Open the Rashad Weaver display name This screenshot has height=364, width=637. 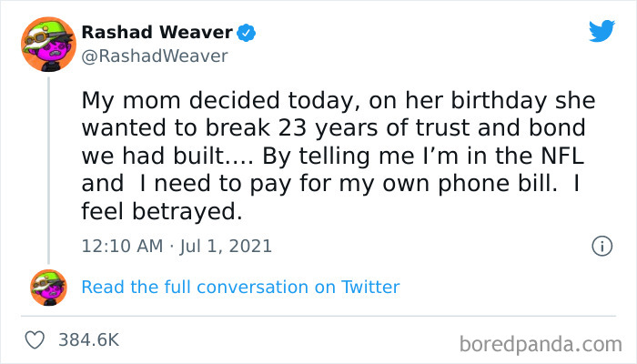coord(157,34)
